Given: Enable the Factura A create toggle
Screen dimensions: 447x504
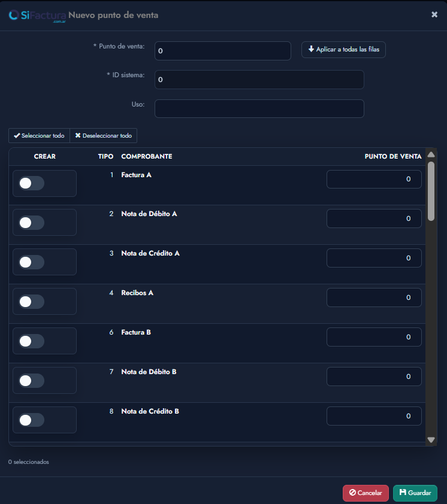Looking at the screenshot, I should (32, 183).
